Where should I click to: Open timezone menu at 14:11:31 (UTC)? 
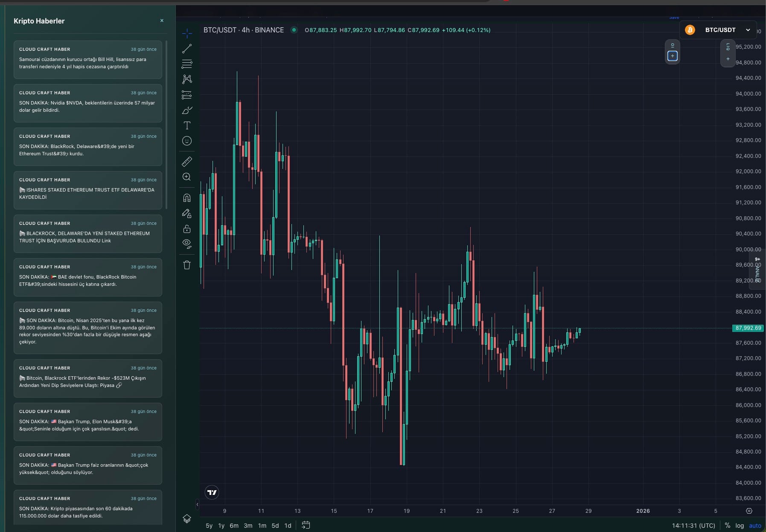[x=693, y=525]
